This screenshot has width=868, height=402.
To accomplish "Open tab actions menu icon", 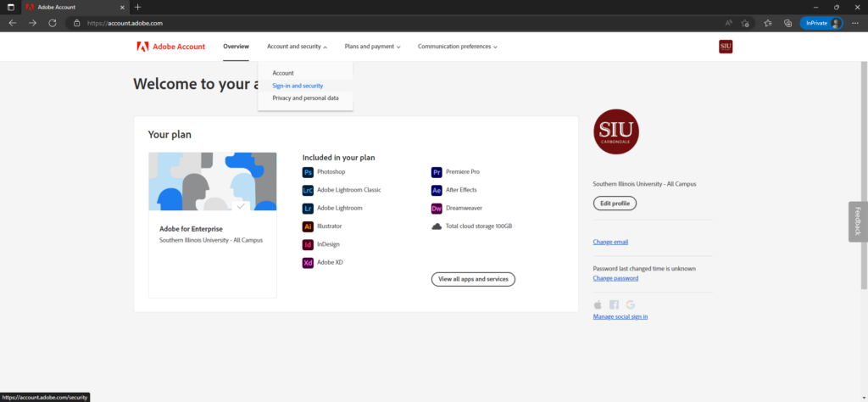I will tap(11, 7).
